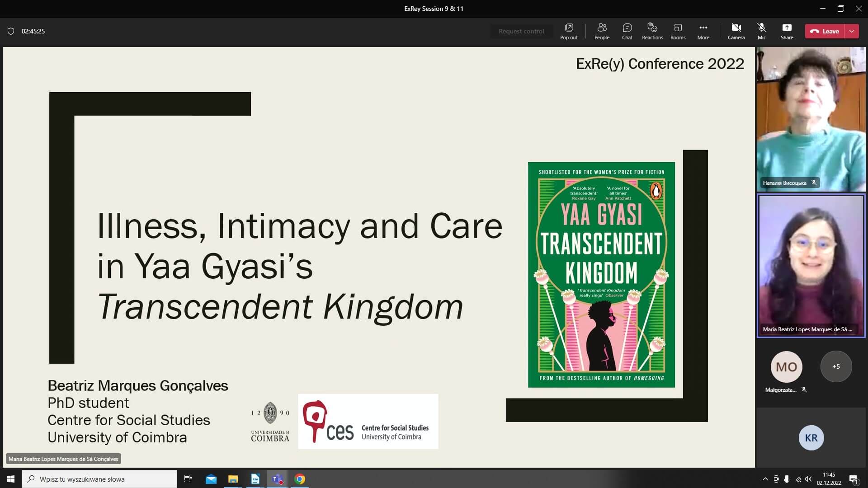868x488 pixels.
Task: Click the ExRe(y) Conference 2022 heading
Action: point(660,64)
